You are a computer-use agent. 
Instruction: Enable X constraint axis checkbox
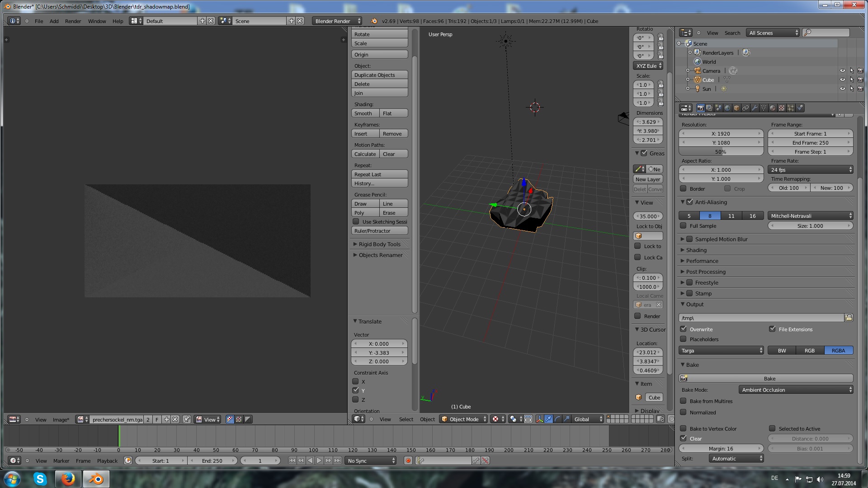pos(356,381)
